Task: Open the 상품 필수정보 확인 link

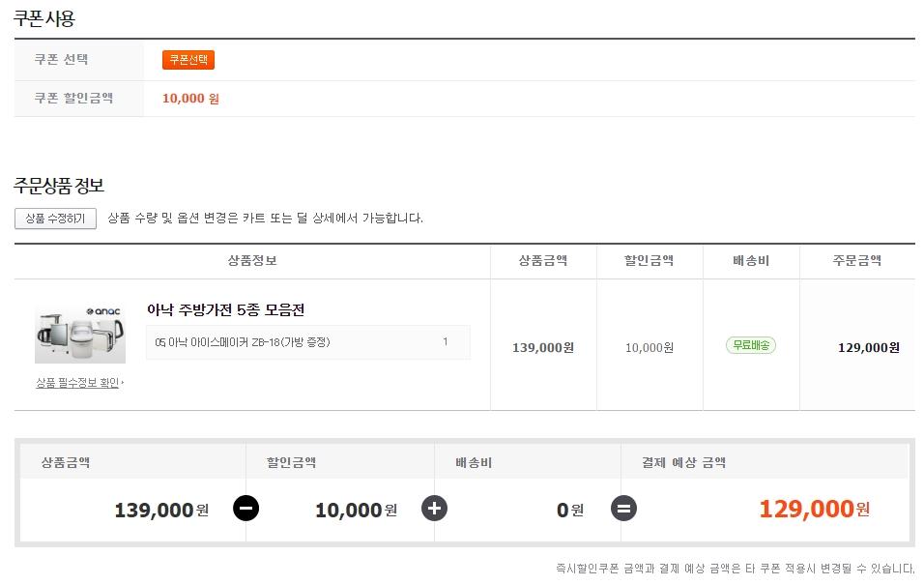Action: 79,383
